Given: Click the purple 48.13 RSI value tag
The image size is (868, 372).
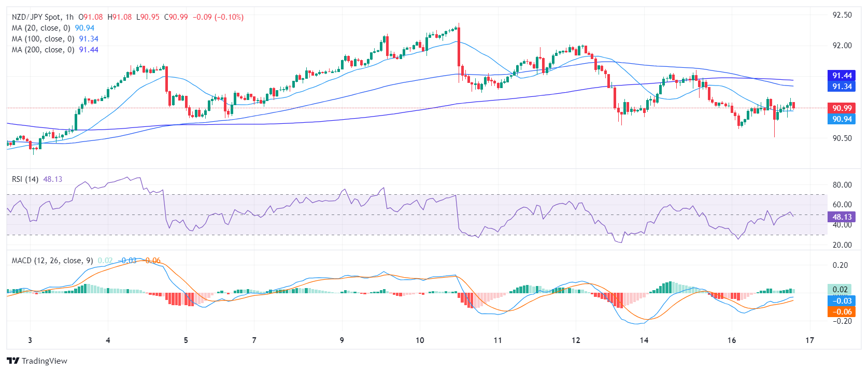Looking at the screenshot, I should coord(842,217).
